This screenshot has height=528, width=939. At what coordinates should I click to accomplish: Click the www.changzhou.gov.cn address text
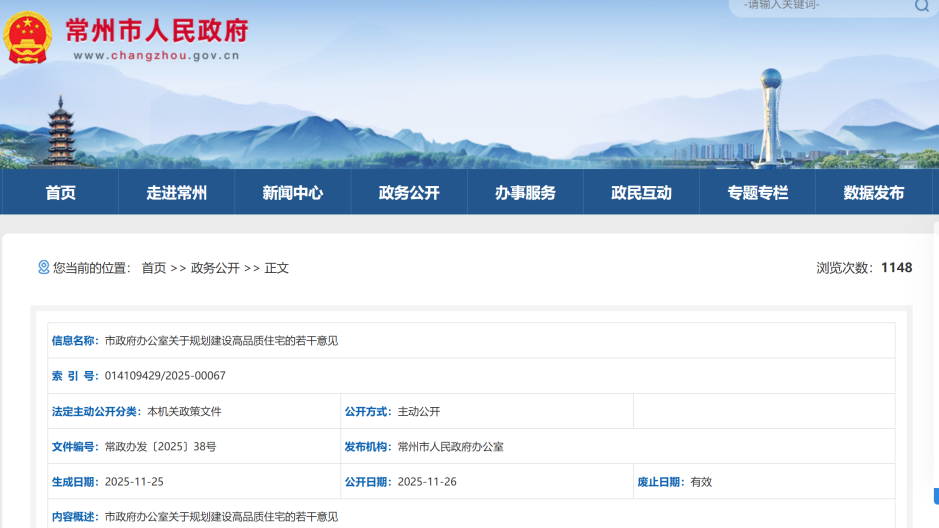click(156, 56)
